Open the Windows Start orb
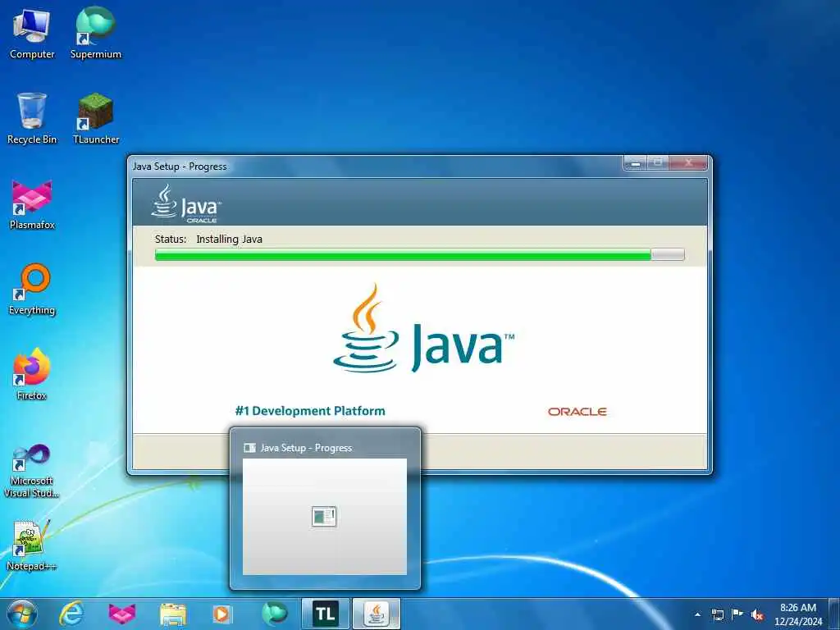 22,614
